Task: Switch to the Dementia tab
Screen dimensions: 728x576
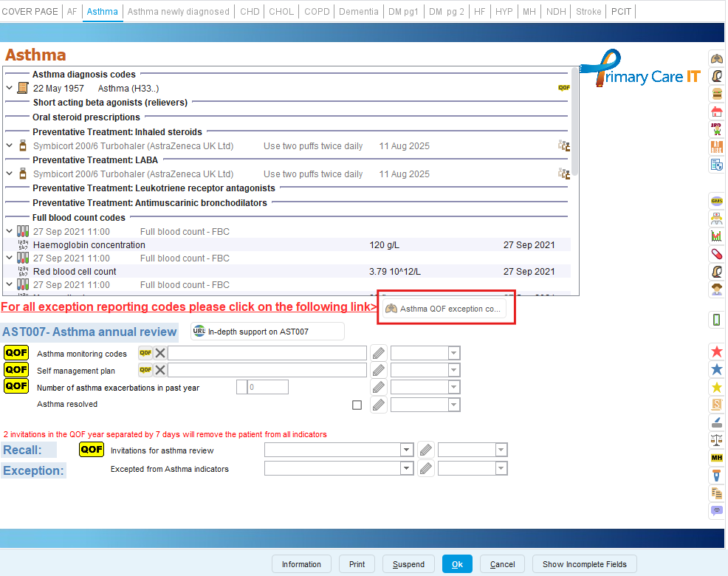Action: click(358, 12)
